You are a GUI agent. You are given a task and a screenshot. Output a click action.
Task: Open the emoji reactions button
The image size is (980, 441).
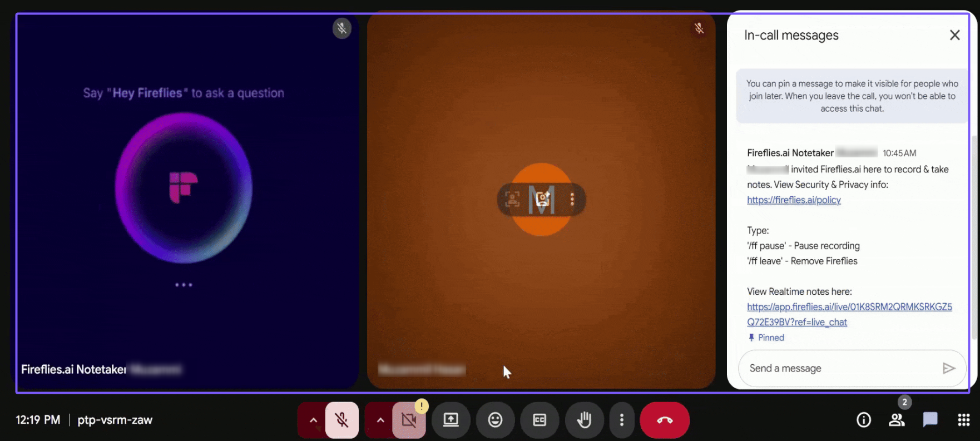[495, 420]
